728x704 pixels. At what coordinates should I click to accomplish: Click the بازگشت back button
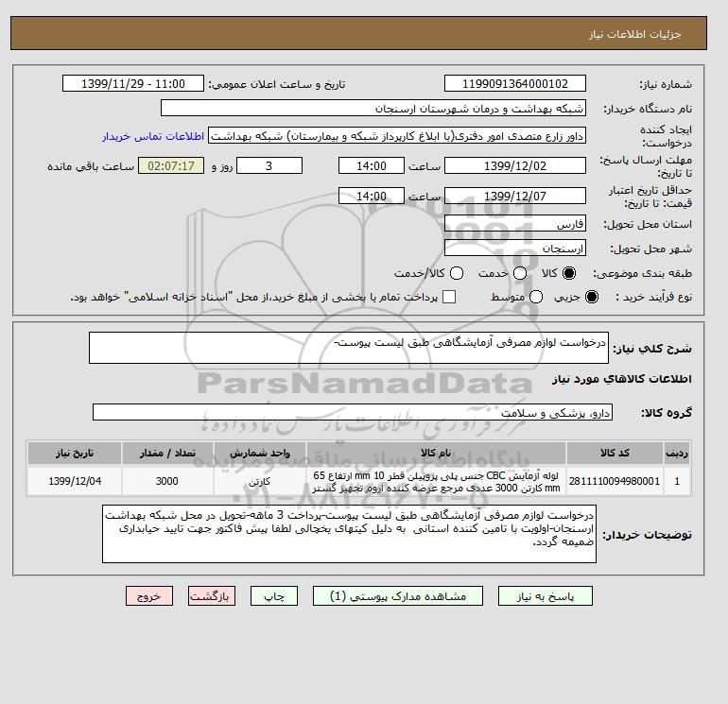pyautogui.click(x=212, y=596)
